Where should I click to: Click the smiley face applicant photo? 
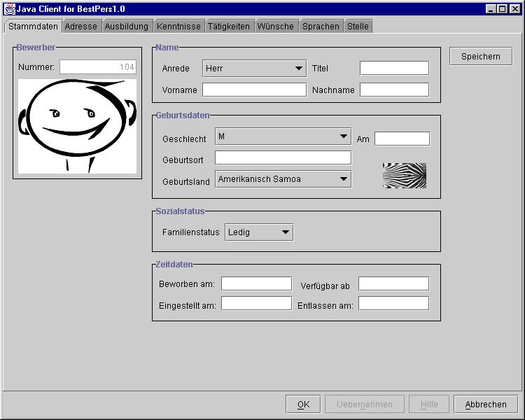pyautogui.click(x=77, y=126)
